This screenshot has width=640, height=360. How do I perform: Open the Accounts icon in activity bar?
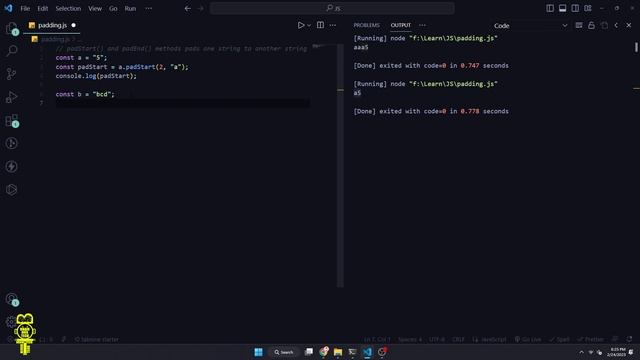tap(11, 299)
